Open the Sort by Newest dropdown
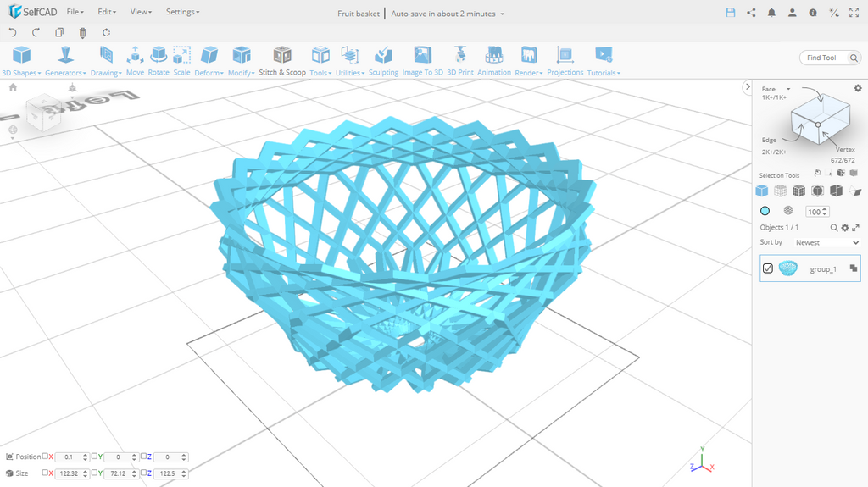The width and height of the screenshot is (868, 487). [x=826, y=242]
